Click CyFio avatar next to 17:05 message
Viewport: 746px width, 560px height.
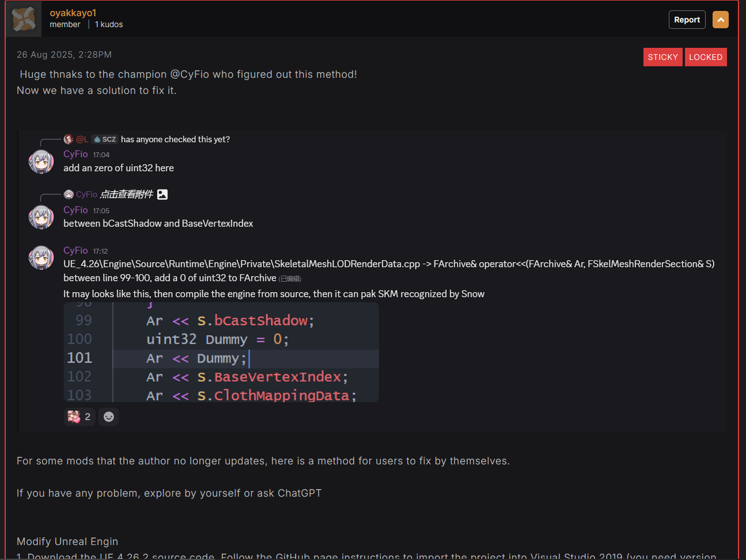coord(41,217)
